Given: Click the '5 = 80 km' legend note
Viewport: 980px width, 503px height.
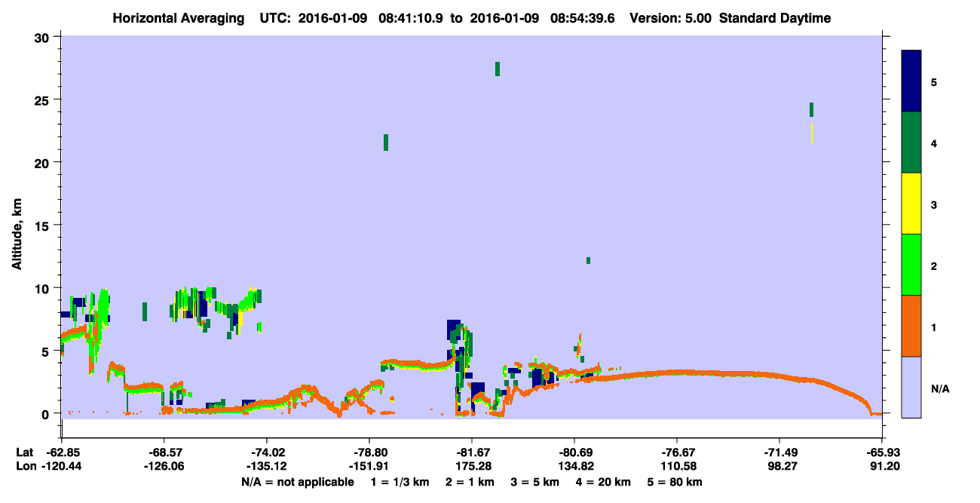Looking at the screenshot, I should point(675,482).
